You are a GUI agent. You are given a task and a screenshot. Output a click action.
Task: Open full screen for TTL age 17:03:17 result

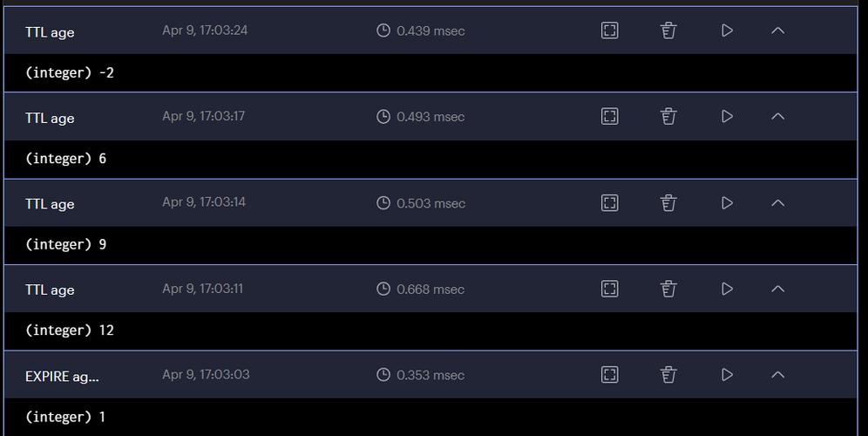(610, 116)
